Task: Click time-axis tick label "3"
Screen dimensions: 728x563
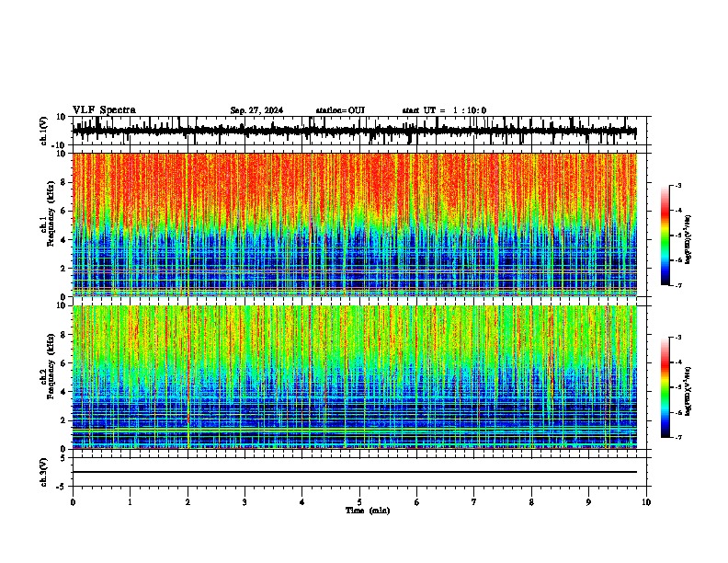Action: pyautogui.click(x=245, y=502)
